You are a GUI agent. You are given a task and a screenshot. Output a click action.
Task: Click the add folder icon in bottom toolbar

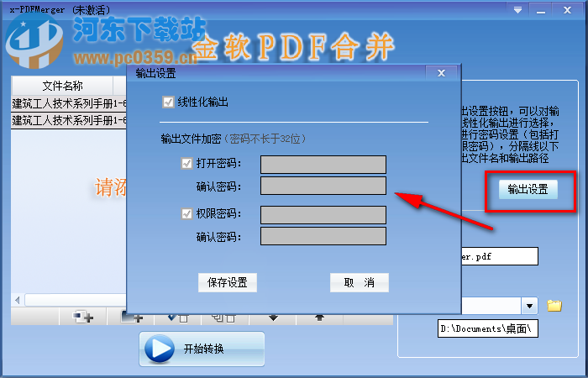point(131,318)
